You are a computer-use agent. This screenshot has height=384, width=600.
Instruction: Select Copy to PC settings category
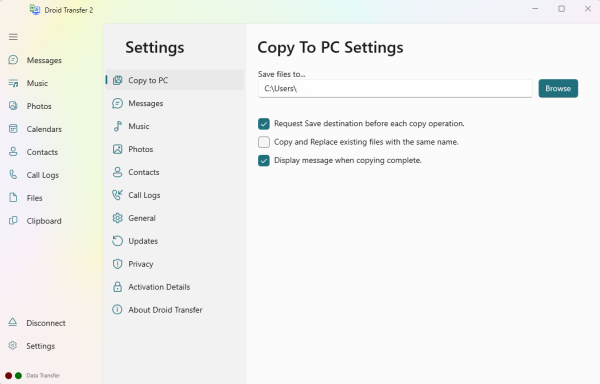174,80
